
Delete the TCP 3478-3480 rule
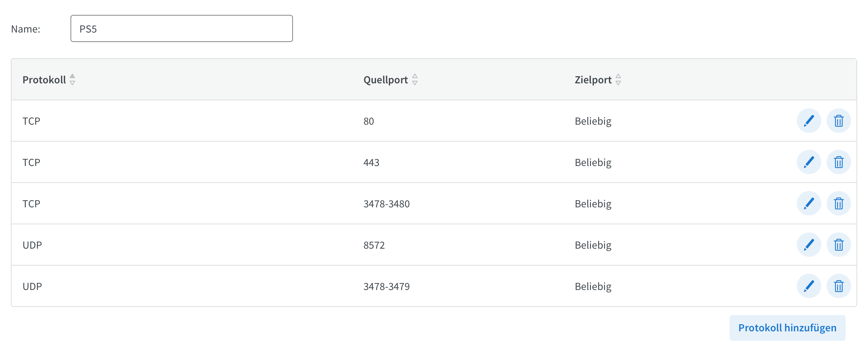(839, 203)
